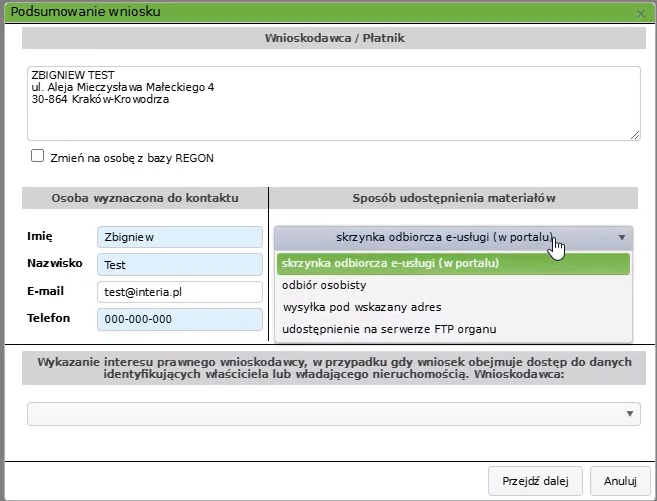Click 'Osoba wyznaczona do kontaktu' header
The width and height of the screenshot is (657, 501).
(144, 198)
